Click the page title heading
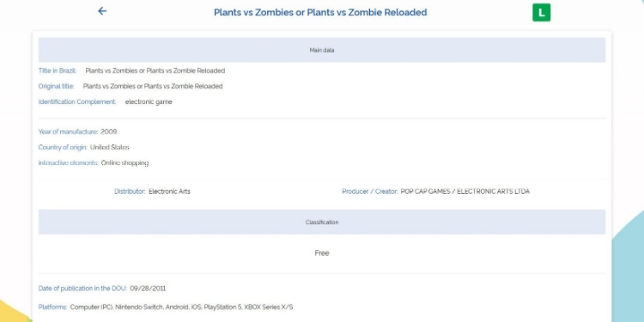644x322 pixels. (x=320, y=12)
